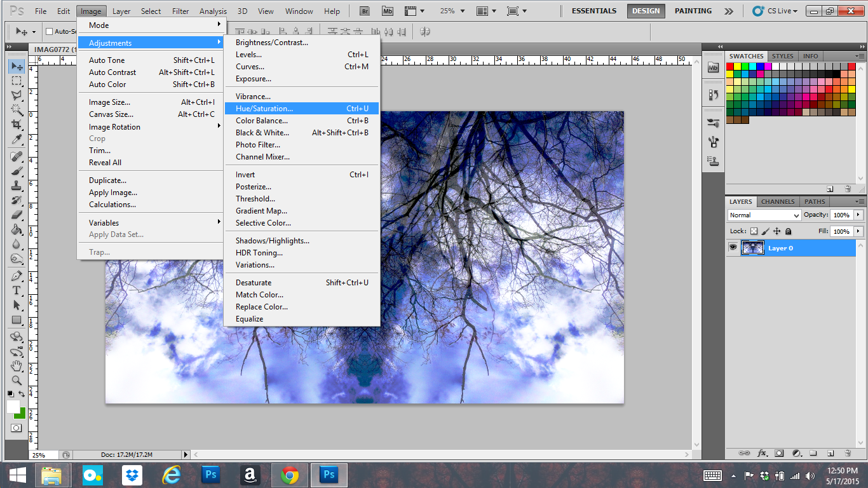868x488 pixels.
Task: Select the Eraser tool
Action: click(x=17, y=215)
